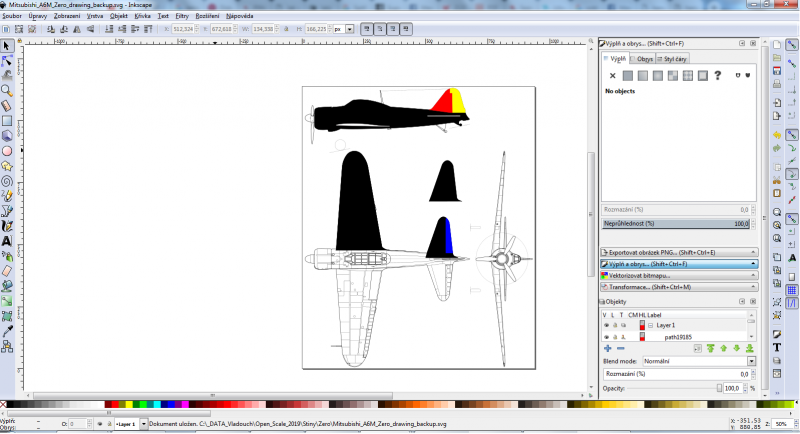Select the Gradient tool
The image size is (800, 434).
(x=7, y=301)
